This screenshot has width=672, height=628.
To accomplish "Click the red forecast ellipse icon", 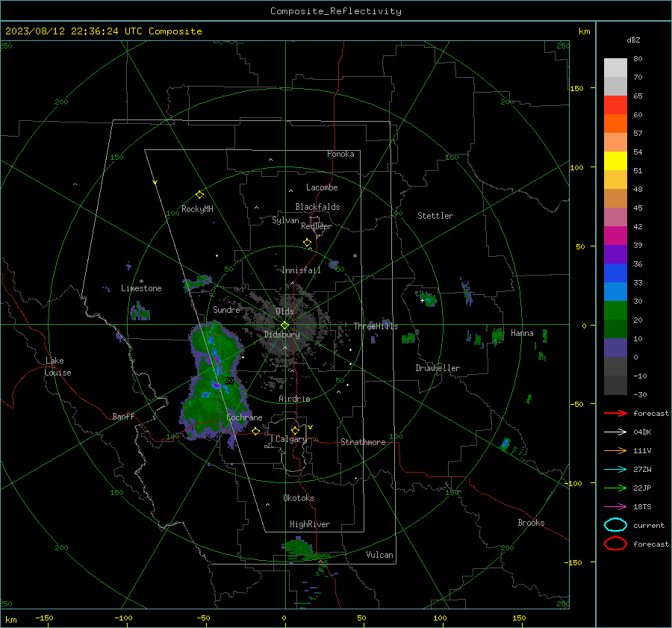I will click(615, 544).
